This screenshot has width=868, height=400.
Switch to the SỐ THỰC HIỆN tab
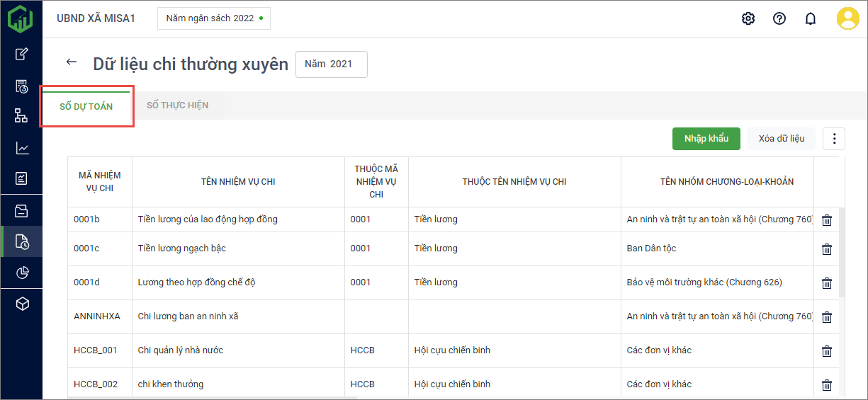pos(177,105)
